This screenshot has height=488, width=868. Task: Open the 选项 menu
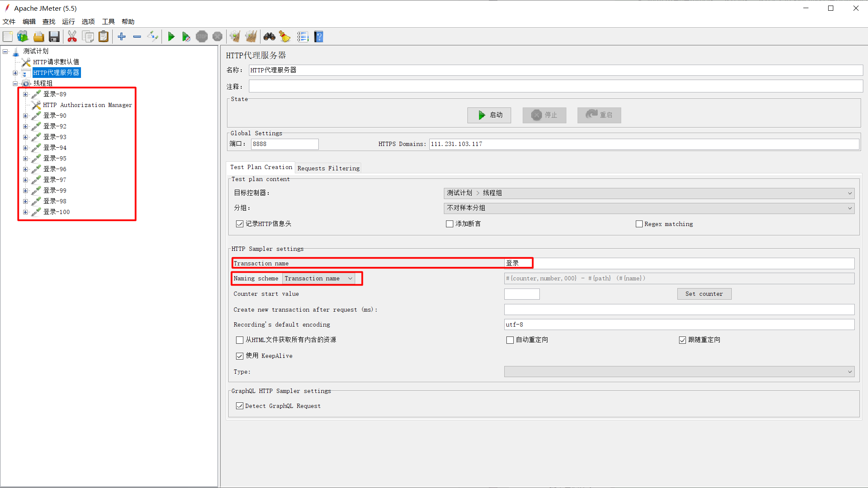pyautogui.click(x=88, y=21)
